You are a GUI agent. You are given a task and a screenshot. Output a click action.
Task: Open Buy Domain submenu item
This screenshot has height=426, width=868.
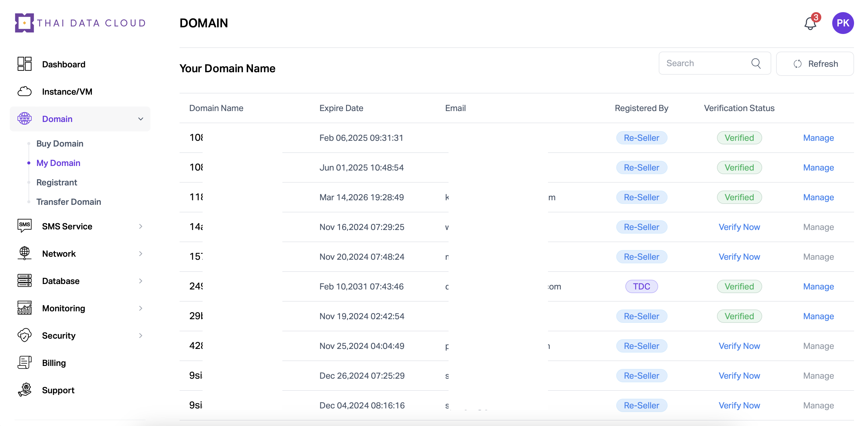click(x=60, y=144)
